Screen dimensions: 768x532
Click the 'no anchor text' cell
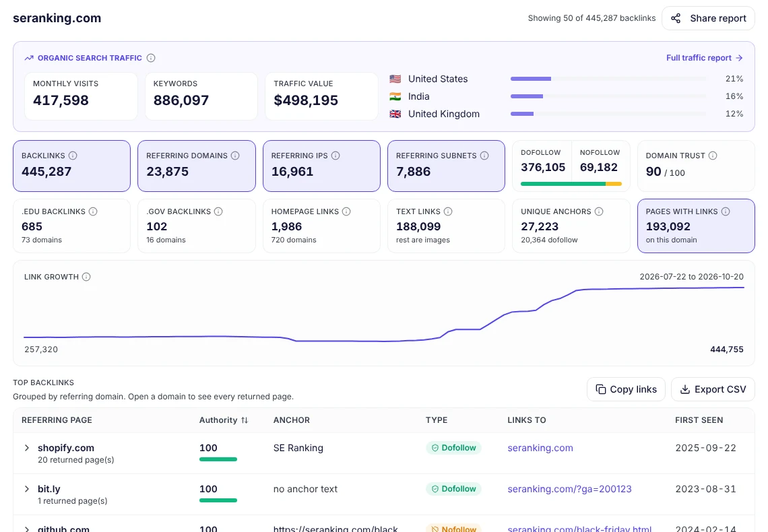[305, 489]
